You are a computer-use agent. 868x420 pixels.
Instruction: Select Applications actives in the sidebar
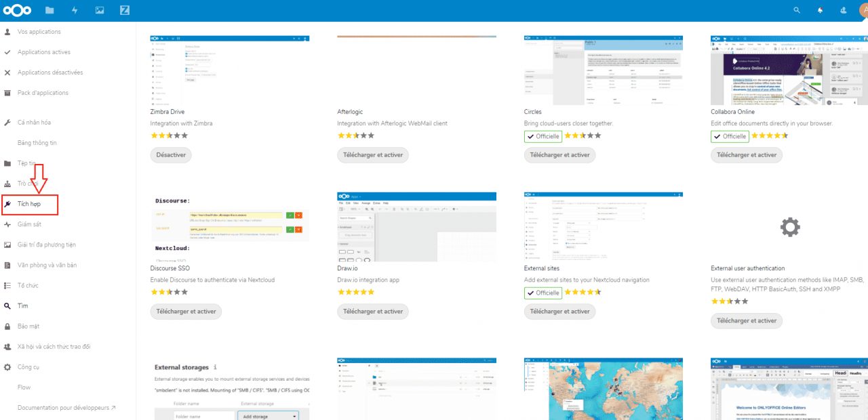(x=43, y=52)
